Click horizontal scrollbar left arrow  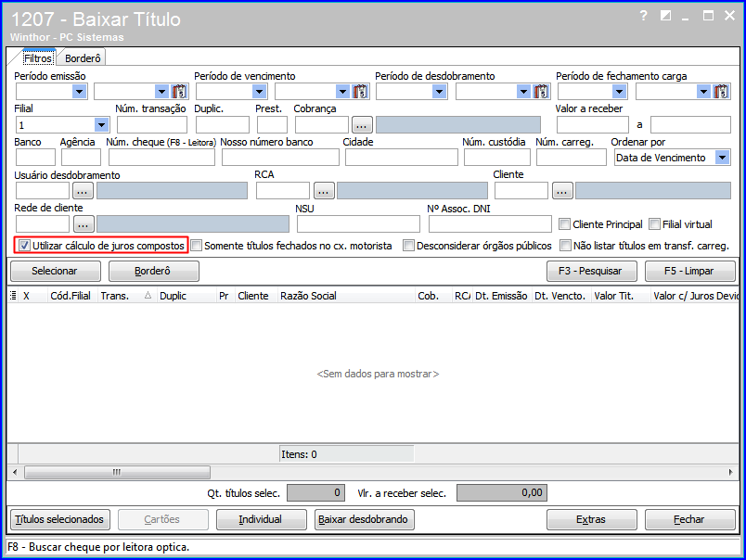(15, 472)
